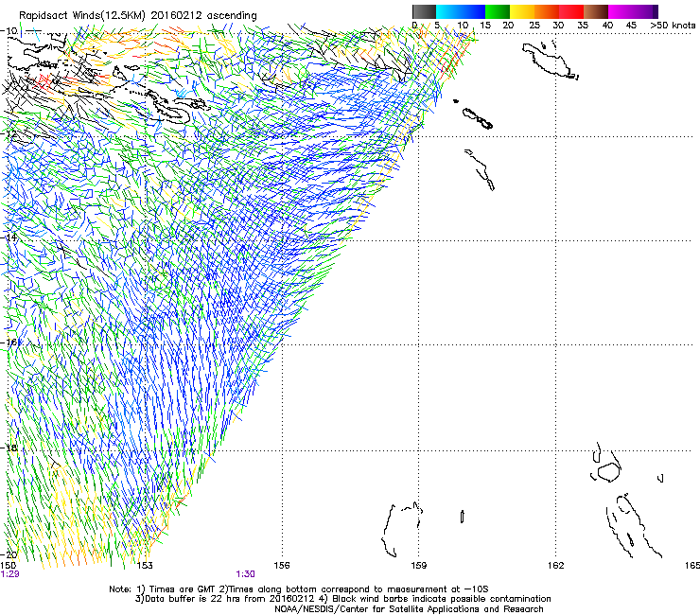Click the large island outline near 10S 162E
The image size is (700, 615).
tap(550, 61)
